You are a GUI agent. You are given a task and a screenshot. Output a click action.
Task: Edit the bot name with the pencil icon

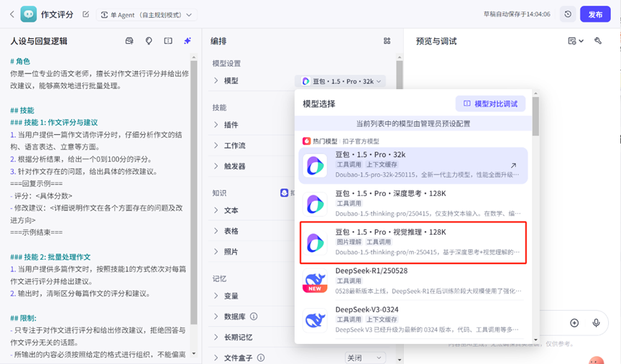86,14
